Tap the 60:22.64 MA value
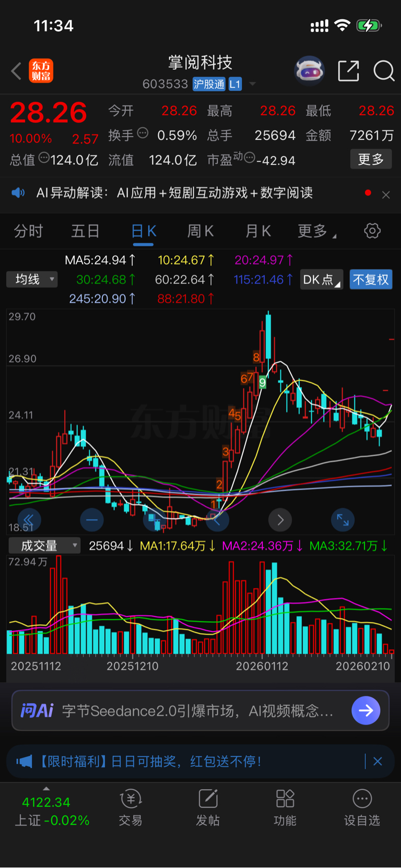The height and width of the screenshot is (868, 401). (184, 279)
